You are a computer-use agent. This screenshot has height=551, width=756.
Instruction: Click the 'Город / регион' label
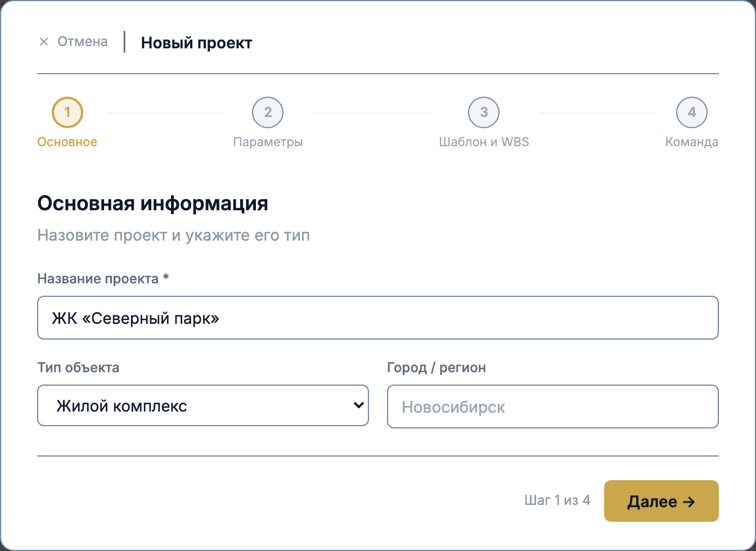point(436,368)
